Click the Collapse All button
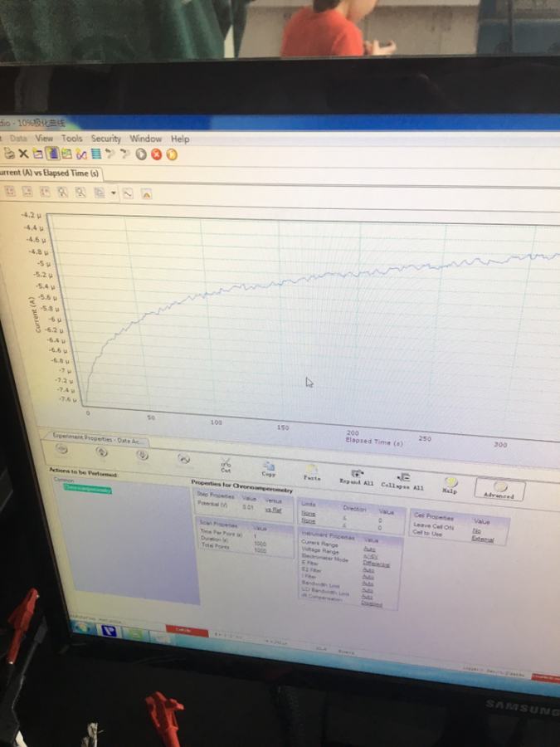Viewport: 560px width, 747px height. point(402,481)
